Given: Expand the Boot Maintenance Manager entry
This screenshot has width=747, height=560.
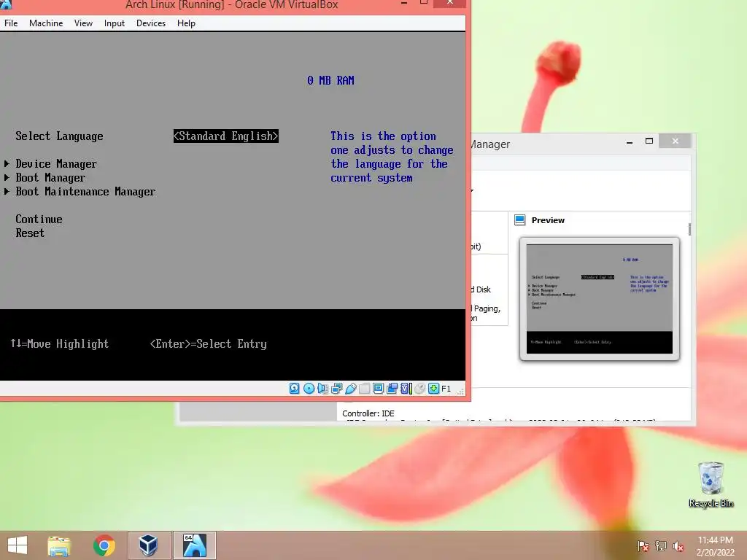Looking at the screenshot, I should click(x=85, y=192).
